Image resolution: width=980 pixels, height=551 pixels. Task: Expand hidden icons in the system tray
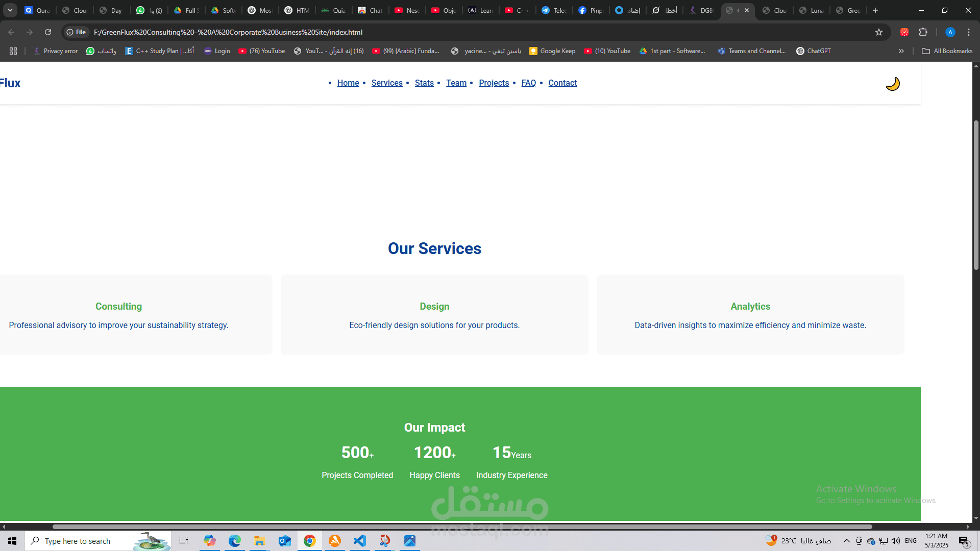tap(847, 541)
